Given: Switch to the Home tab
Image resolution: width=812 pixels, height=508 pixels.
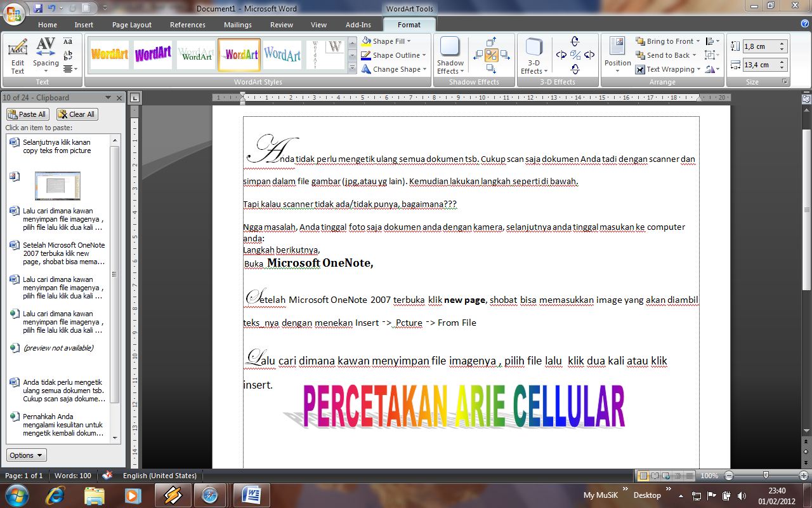Looking at the screenshot, I should 48,25.
